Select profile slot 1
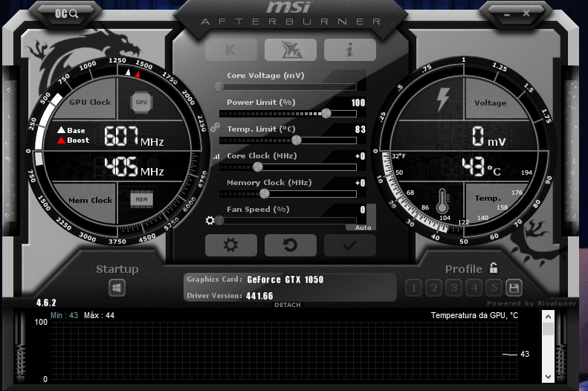The height and width of the screenshot is (391, 588). coord(413,288)
